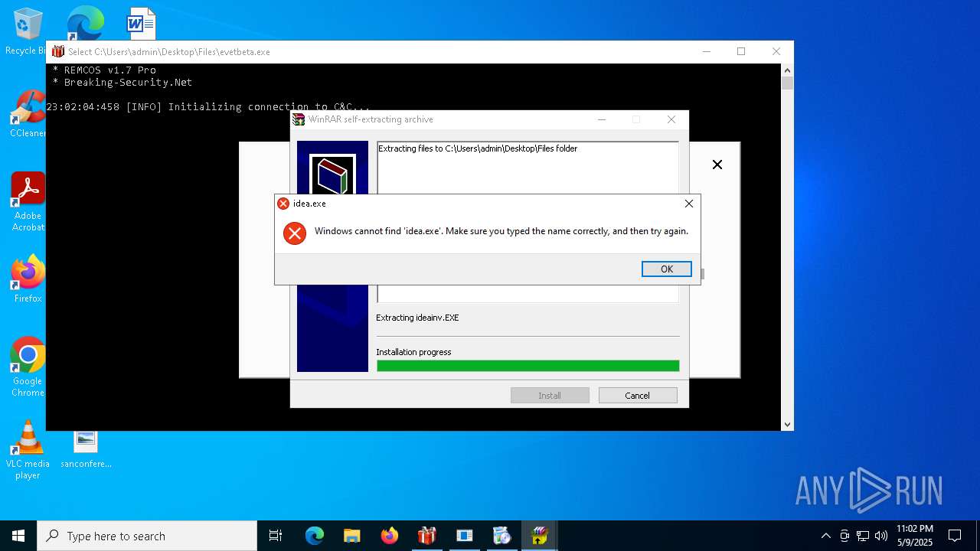Click OK in the idea.exe error dialog

pos(667,269)
